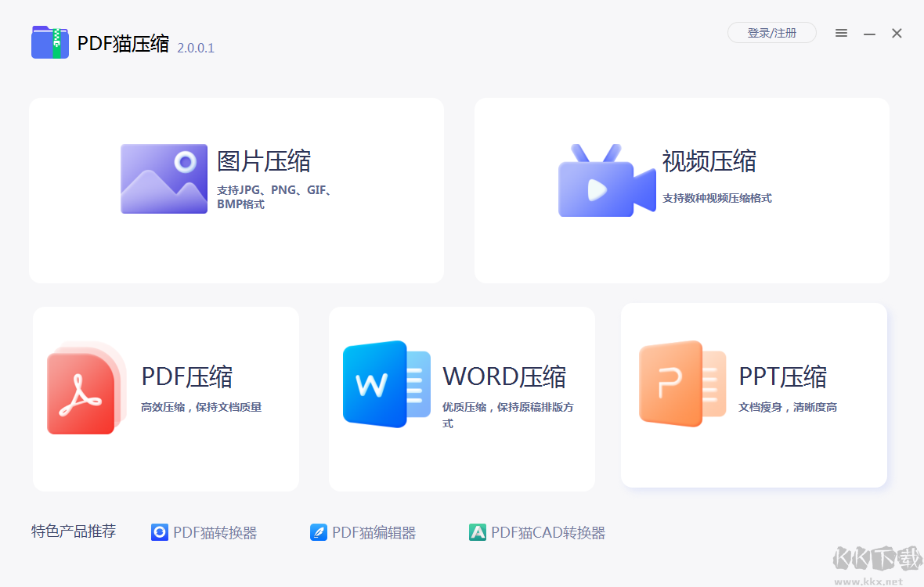
Task: Click the blue WORD压缩 W icon
Action: [x=385, y=384]
